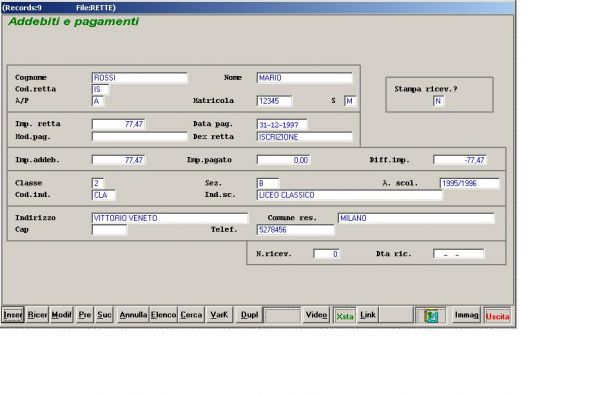
Task: Click the Link button
Action: 368,315
